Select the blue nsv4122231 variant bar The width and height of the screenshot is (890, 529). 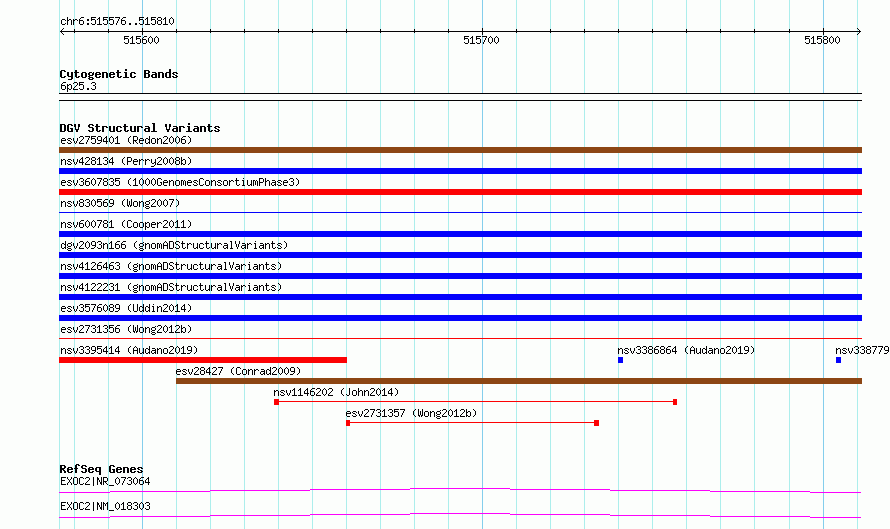(x=460, y=297)
